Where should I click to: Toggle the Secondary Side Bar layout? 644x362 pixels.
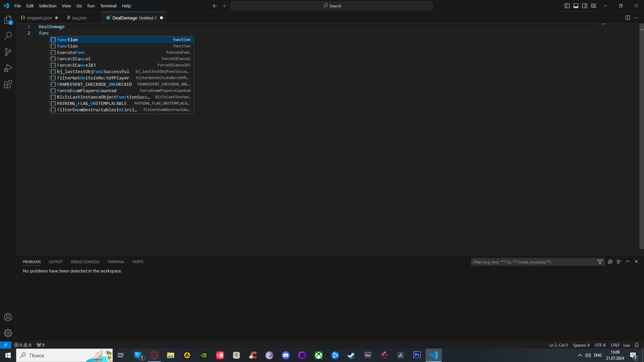[x=585, y=6]
